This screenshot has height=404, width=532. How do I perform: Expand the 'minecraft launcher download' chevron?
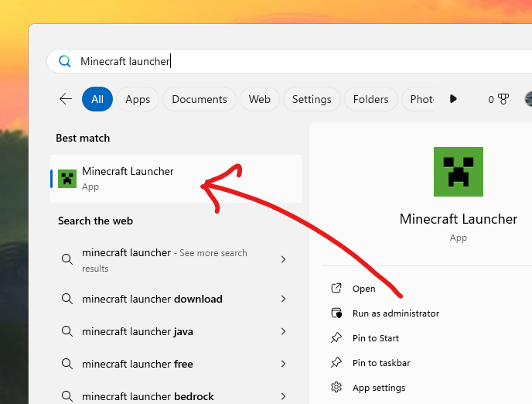pyautogui.click(x=284, y=299)
